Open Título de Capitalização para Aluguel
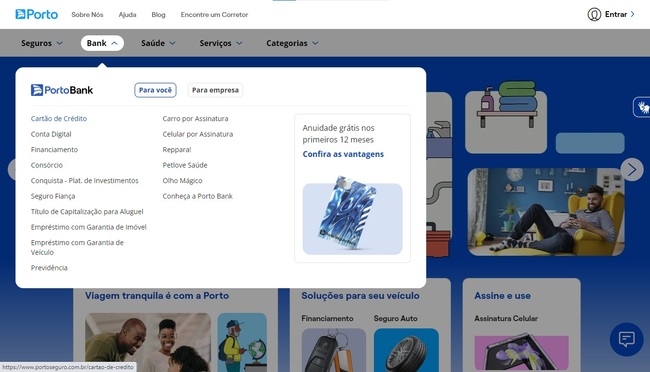Image resolution: width=650 pixels, height=372 pixels. click(x=87, y=212)
